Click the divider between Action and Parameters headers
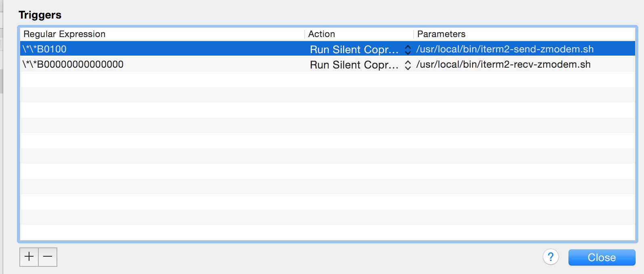Viewport: 644px width, 274px height. point(414,34)
